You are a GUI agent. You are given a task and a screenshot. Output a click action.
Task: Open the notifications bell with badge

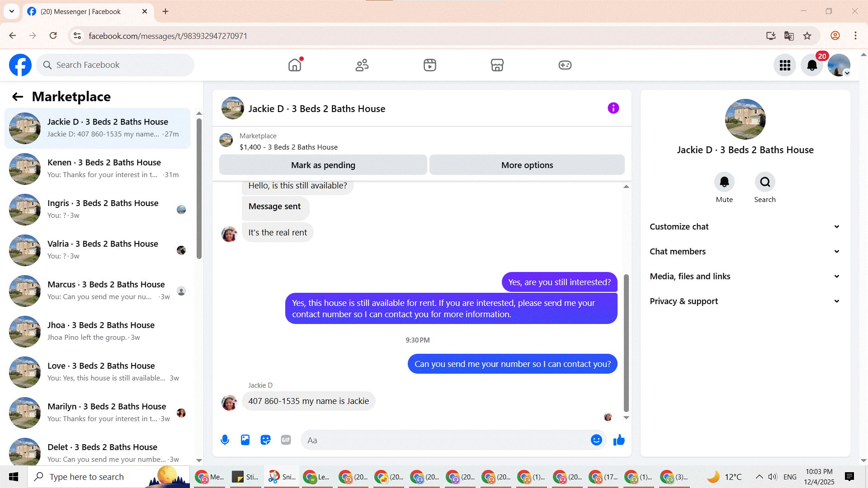[x=812, y=65]
